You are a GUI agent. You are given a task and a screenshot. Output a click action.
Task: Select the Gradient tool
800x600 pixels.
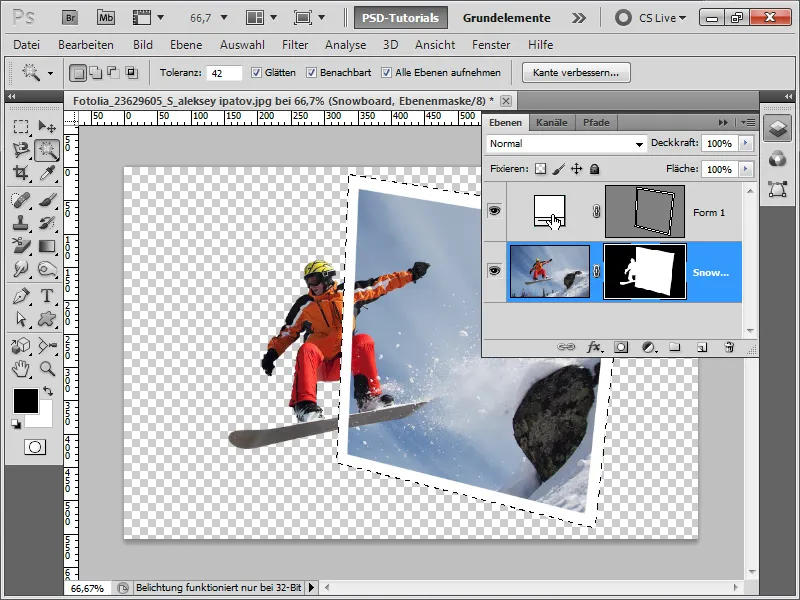(47, 246)
